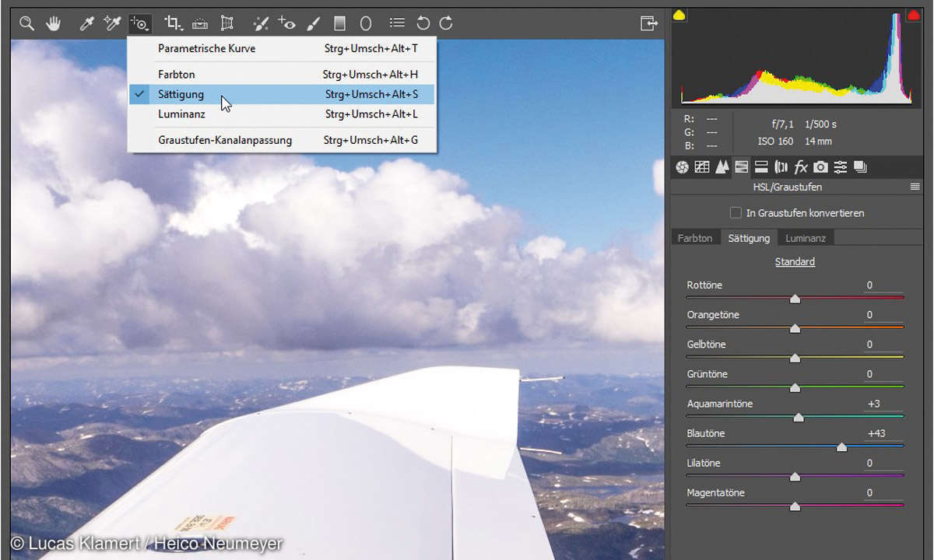
Task: Select the Color Sampler tool
Action: click(x=112, y=23)
